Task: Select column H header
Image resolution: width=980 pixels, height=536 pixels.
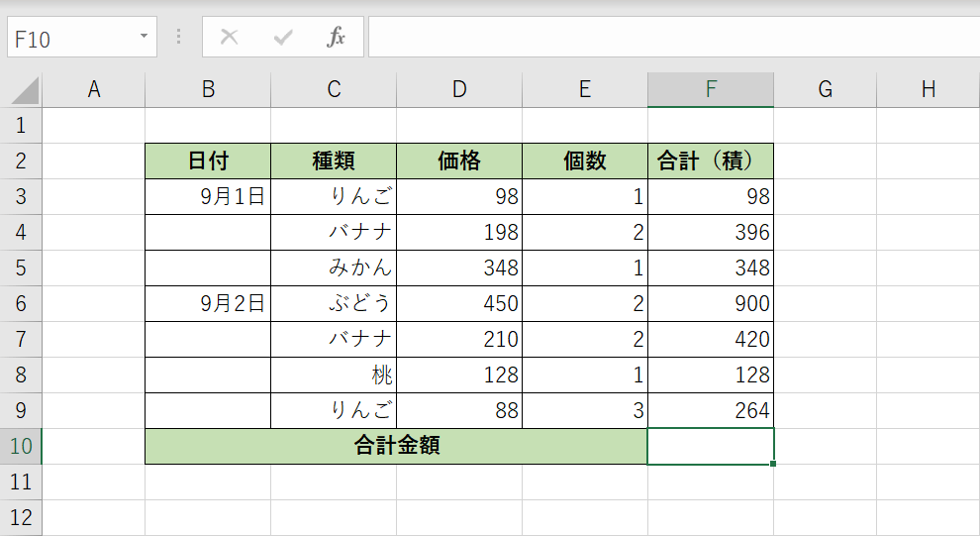Action: coord(929,90)
